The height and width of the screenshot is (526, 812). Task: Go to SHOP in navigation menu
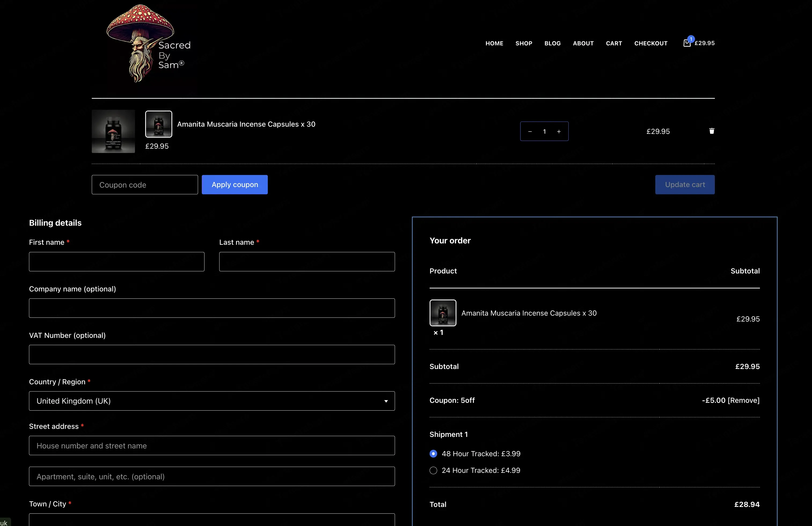click(x=524, y=43)
